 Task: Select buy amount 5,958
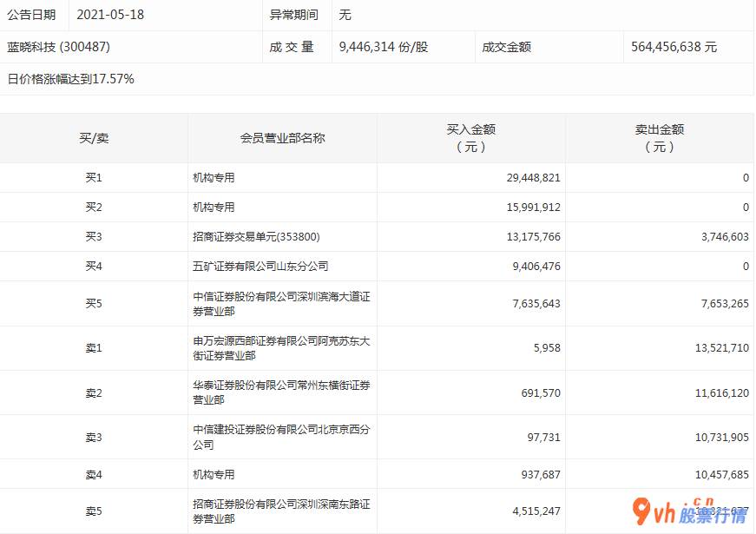pyautogui.click(x=547, y=348)
